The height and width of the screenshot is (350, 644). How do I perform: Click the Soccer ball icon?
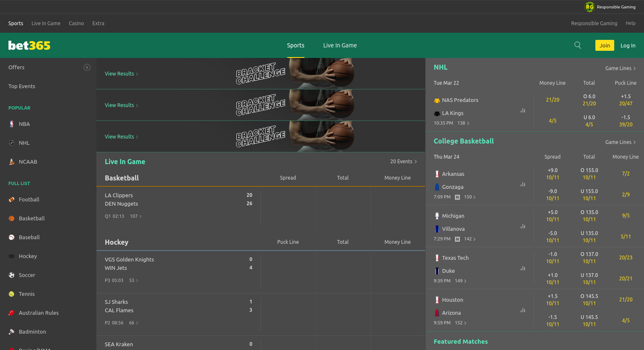(x=11, y=275)
